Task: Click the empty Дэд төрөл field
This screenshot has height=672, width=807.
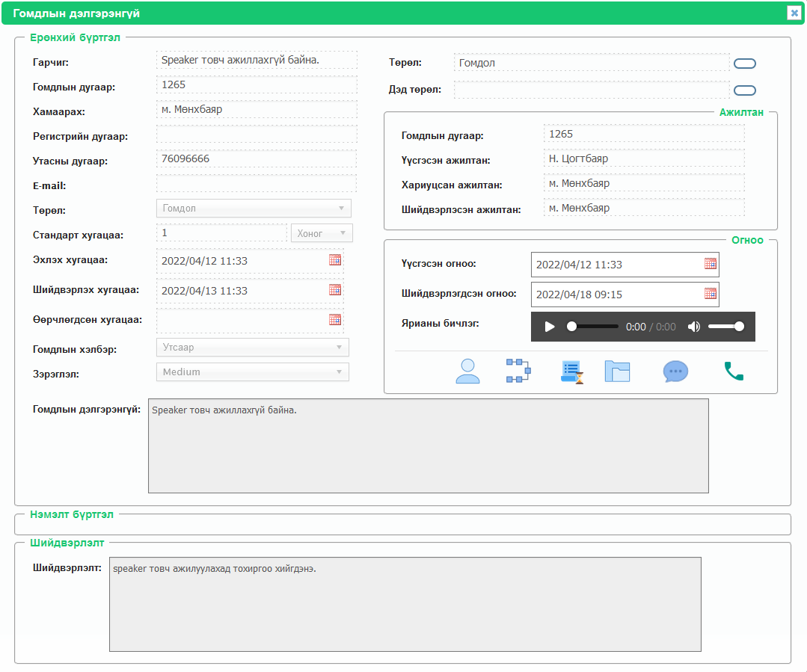Action: (x=592, y=90)
